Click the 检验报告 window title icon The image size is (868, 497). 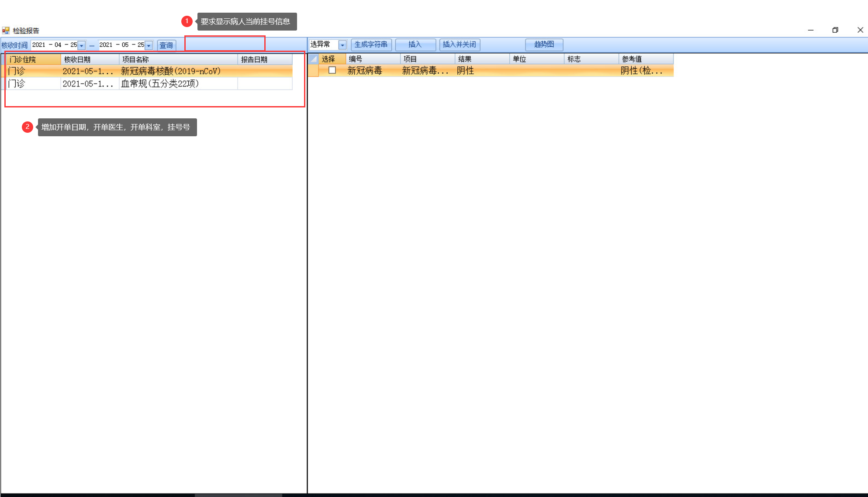(6, 31)
